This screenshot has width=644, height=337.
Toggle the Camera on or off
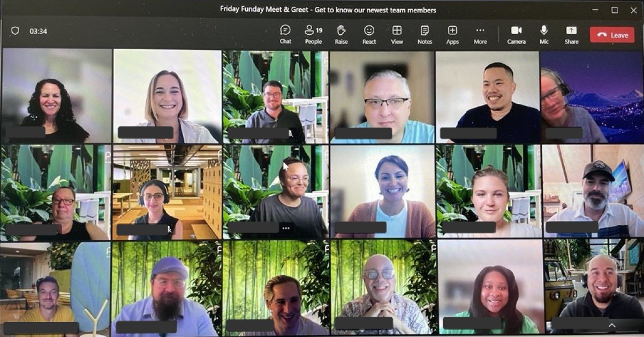(x=516, y=35)
